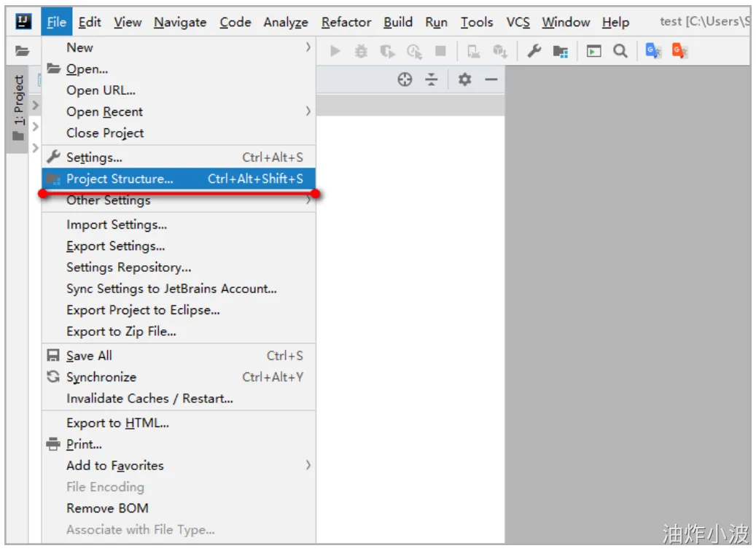Click the Search Everywhere magnifier icon
Screen dimensions: 756x551
pyautogui.click(x=620, y=50)
